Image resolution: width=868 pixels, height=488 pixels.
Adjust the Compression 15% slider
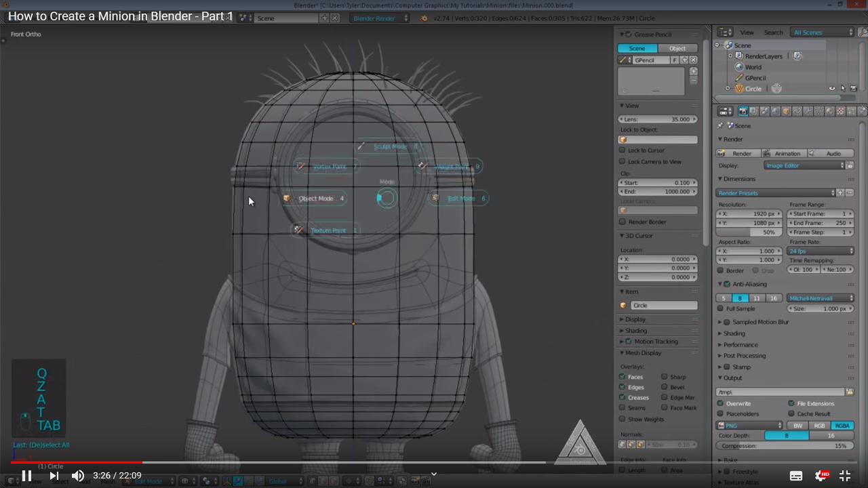tap(785, 446)
